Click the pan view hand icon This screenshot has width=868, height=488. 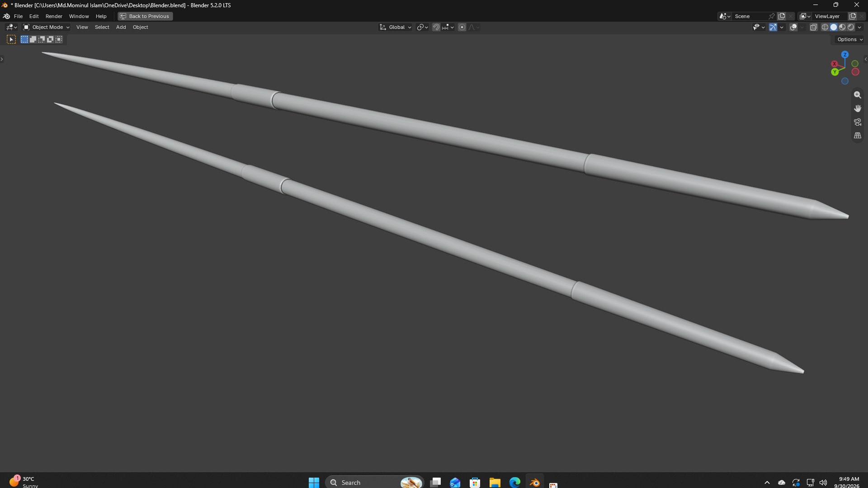pyautogui.click(x=857, y=108)
